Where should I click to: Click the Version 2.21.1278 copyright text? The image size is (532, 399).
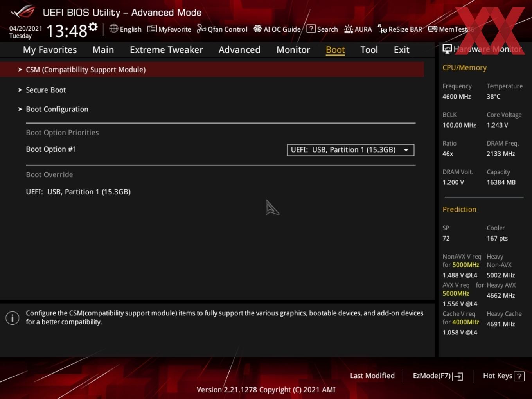266,390
